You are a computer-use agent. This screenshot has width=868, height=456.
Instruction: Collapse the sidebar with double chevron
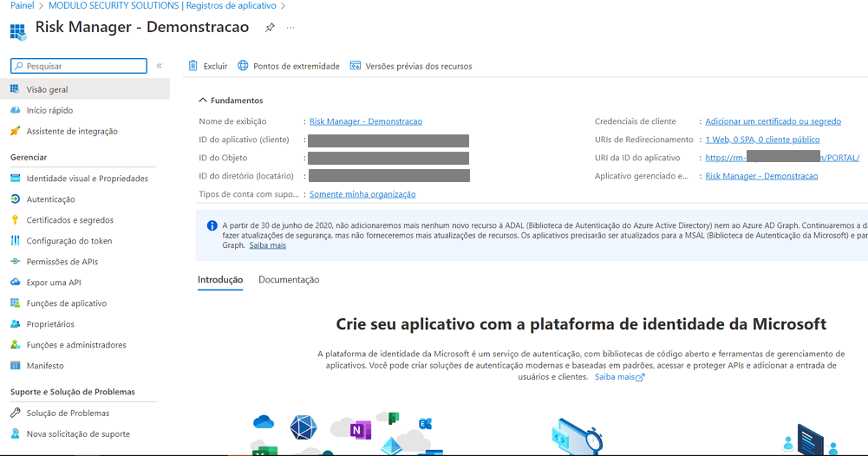click(x=160, y=66)
